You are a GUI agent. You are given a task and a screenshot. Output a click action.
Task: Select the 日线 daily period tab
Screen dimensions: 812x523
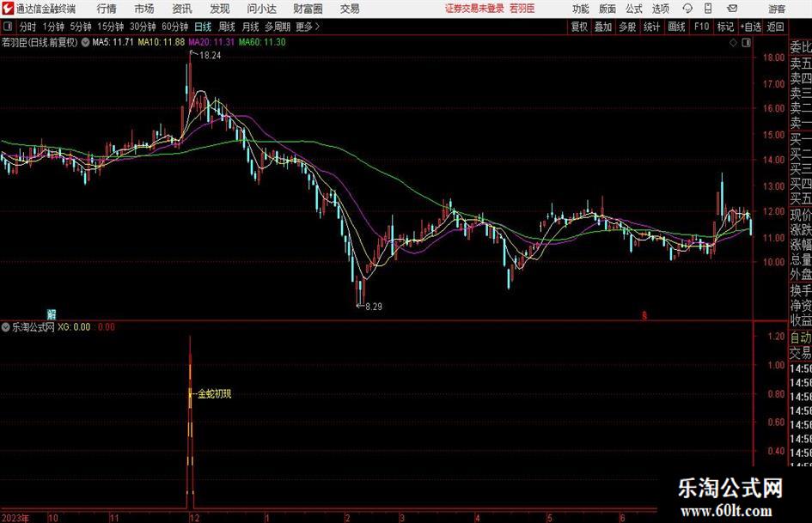pos(203,27)
